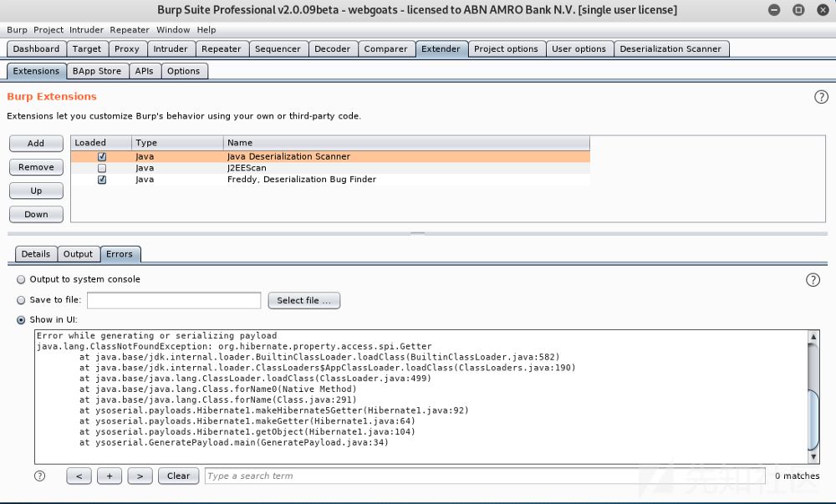Open the Options sub-tab

[183, 71]
